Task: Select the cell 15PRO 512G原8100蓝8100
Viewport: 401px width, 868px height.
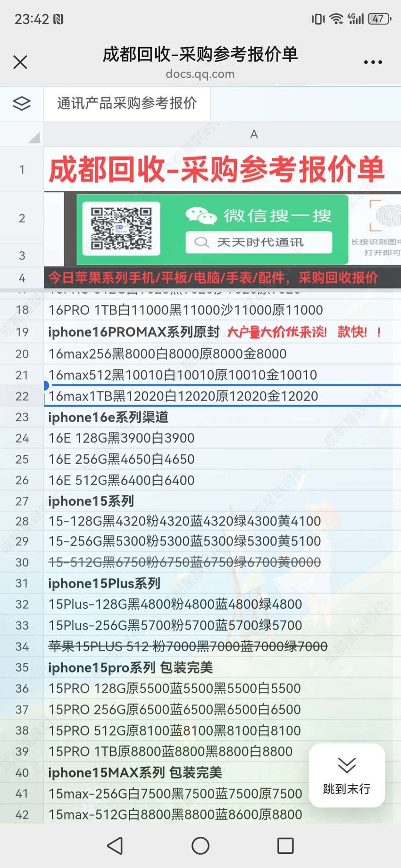Action: [222, 730]
